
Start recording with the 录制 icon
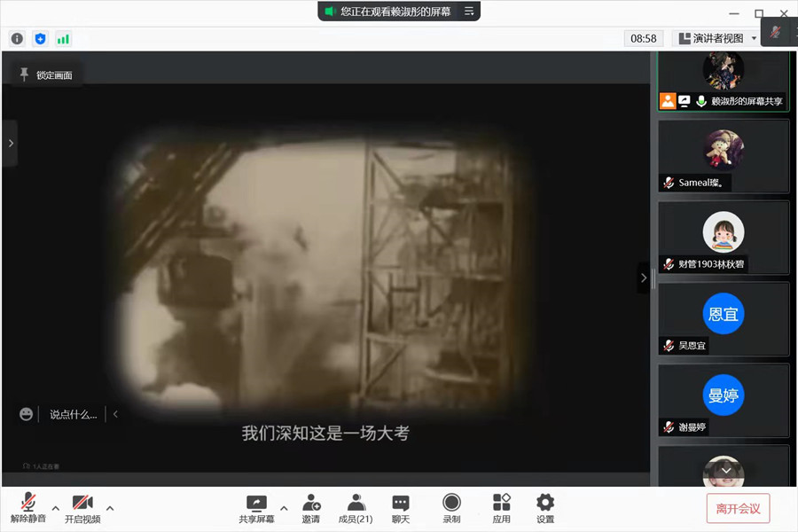click(452, 505)
